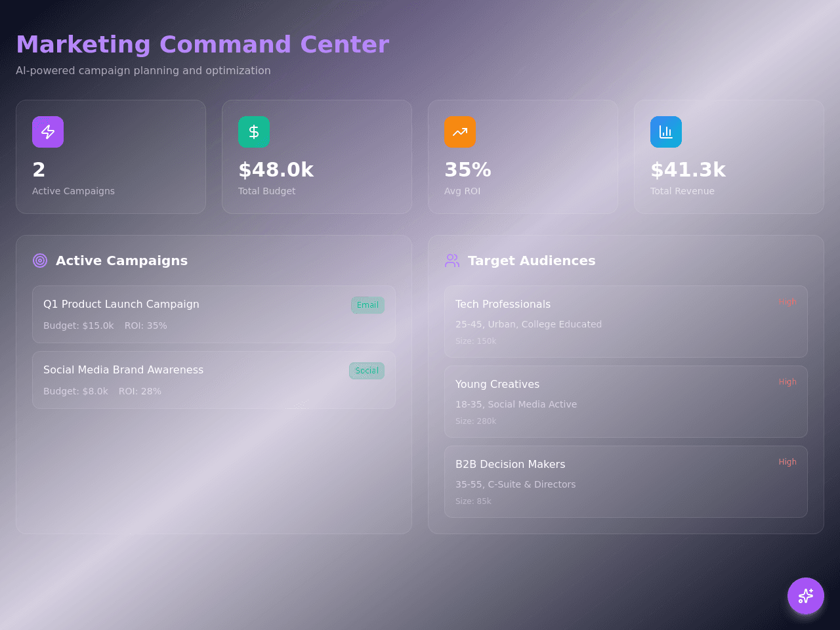The image size is (840, 630).
Task: Select the Tech Professionals audience card
Action: point(626,322)
